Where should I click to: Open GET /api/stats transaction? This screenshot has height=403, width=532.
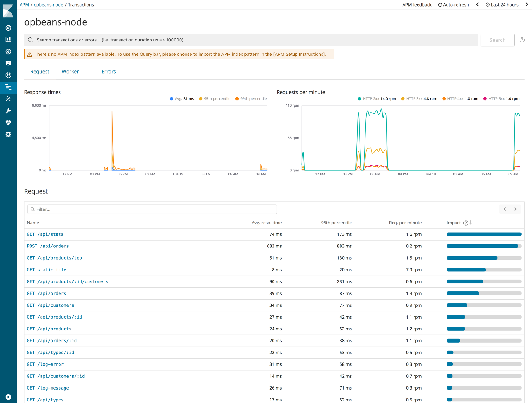pyautogui.click(x=45, y=234)
